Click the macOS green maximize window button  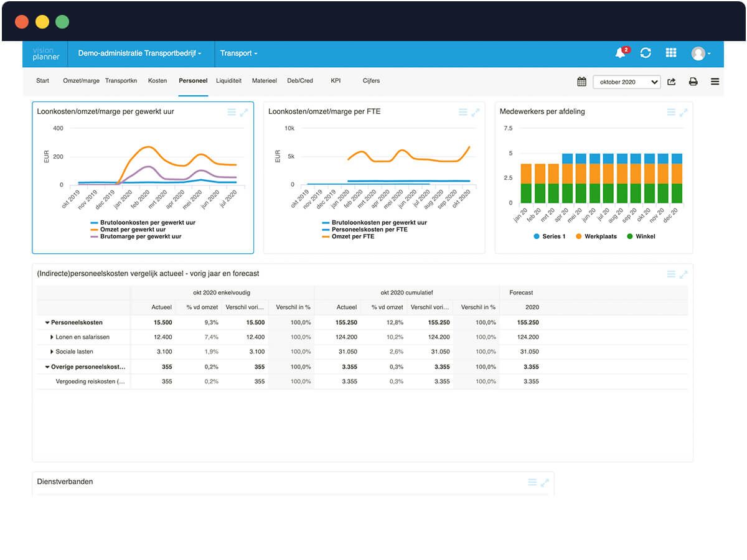pos(62,22)
